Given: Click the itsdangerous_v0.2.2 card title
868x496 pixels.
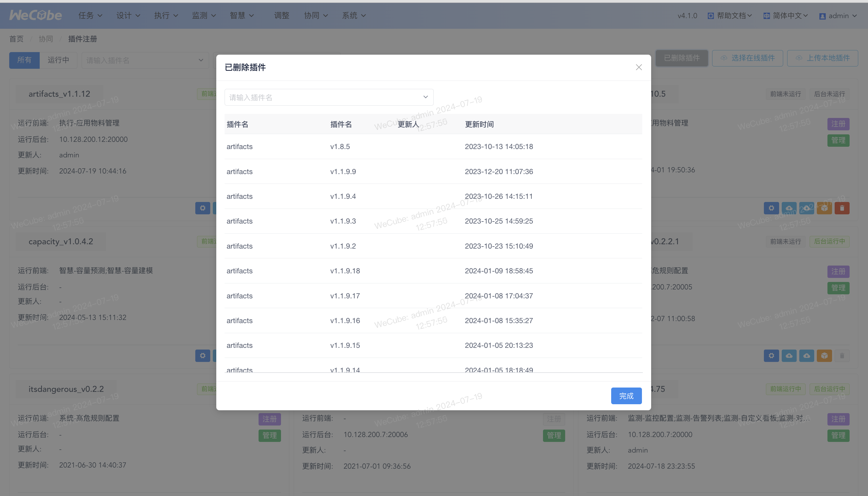Looking at the screenshot, I should 66,389.
